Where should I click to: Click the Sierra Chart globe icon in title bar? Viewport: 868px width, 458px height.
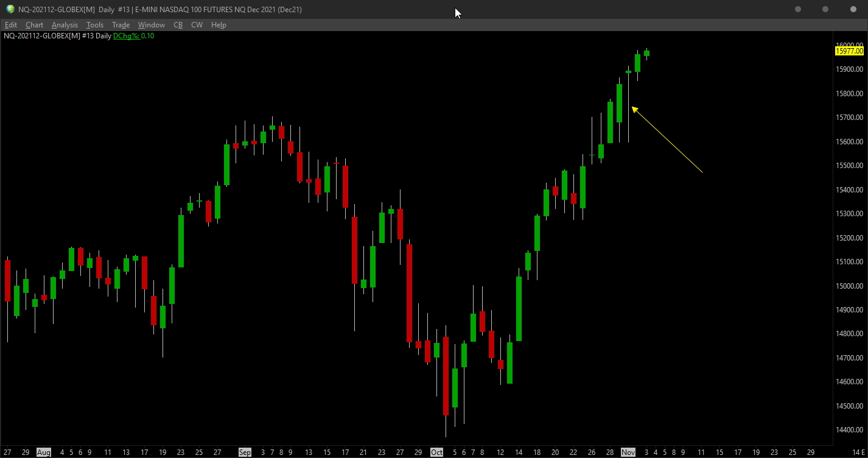[10, 9]
